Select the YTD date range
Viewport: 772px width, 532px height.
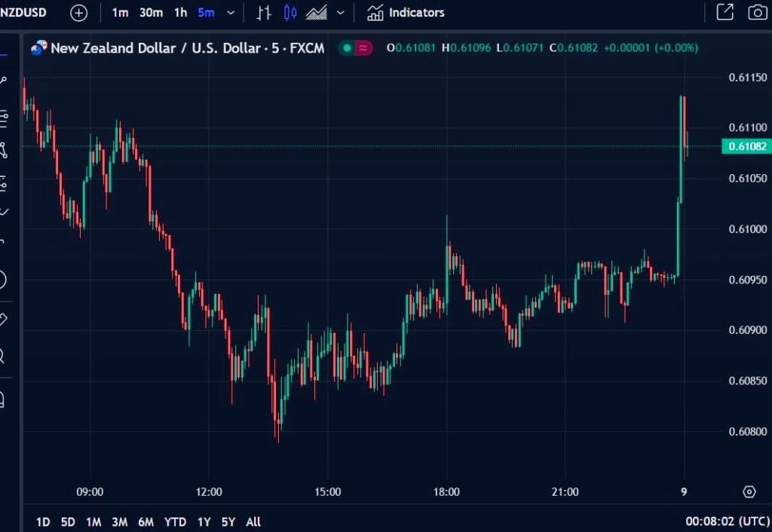coord(175,521)
